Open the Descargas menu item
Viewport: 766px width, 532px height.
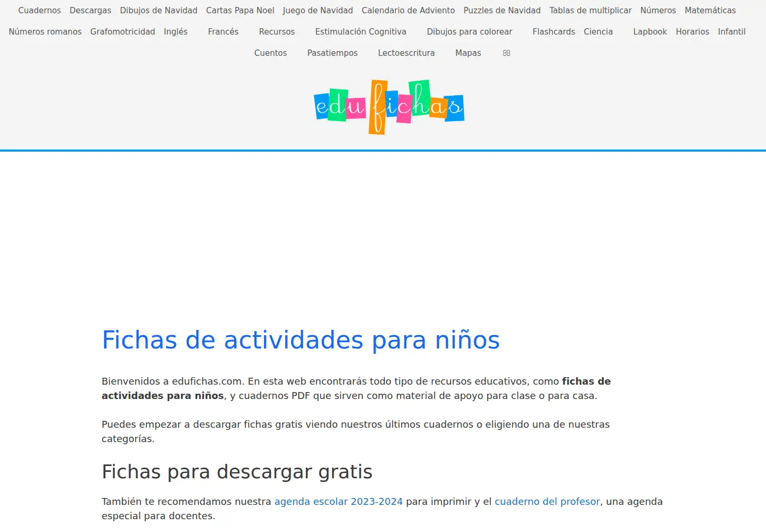pyautogui.click(x=90, y=11)
